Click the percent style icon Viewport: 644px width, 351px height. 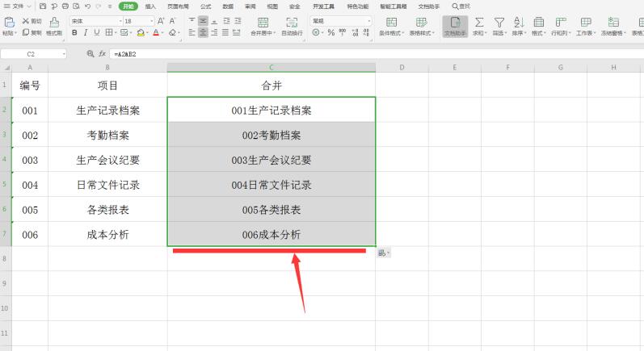tap(331, 32)
